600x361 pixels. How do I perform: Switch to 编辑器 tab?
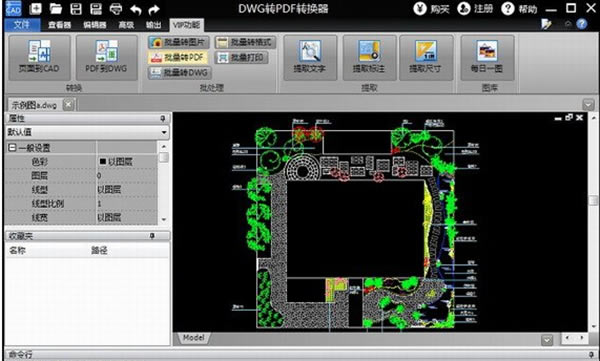point(95,25)
